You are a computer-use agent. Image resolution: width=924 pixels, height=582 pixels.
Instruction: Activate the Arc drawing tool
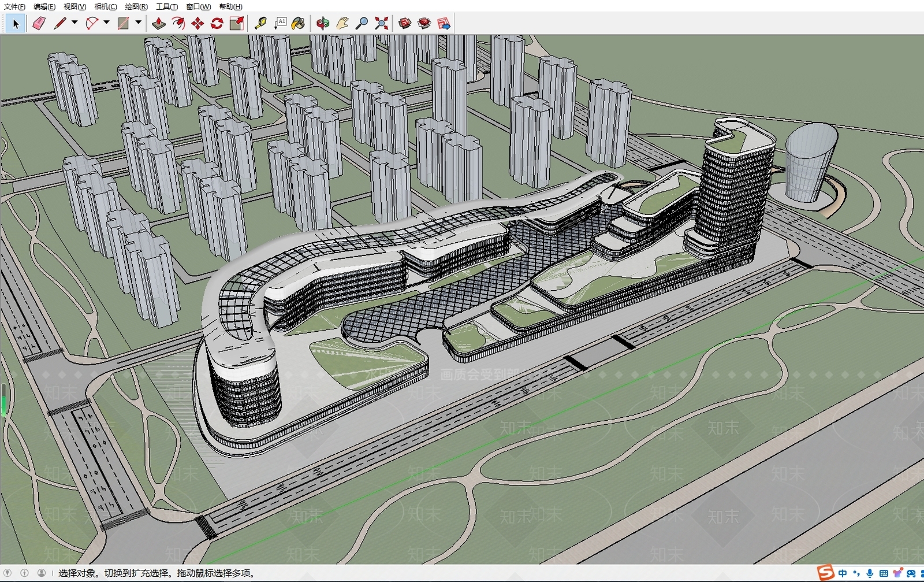91,24
